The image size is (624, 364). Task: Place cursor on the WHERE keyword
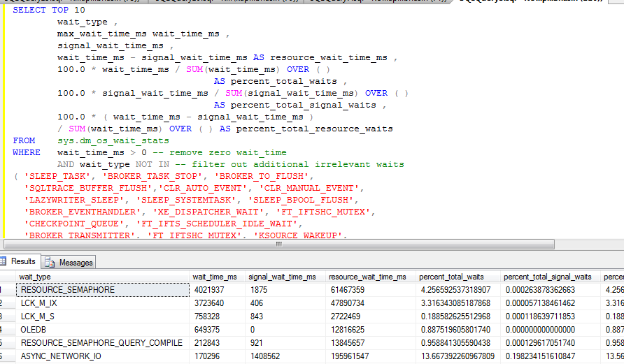click(27, 152)
